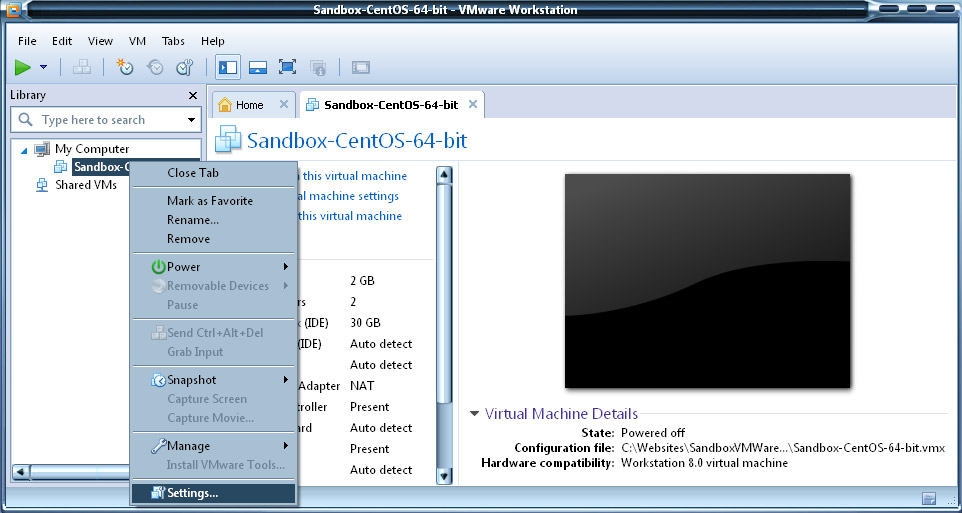Click the Unity mode toolbar icon

(x=317, y=68)
